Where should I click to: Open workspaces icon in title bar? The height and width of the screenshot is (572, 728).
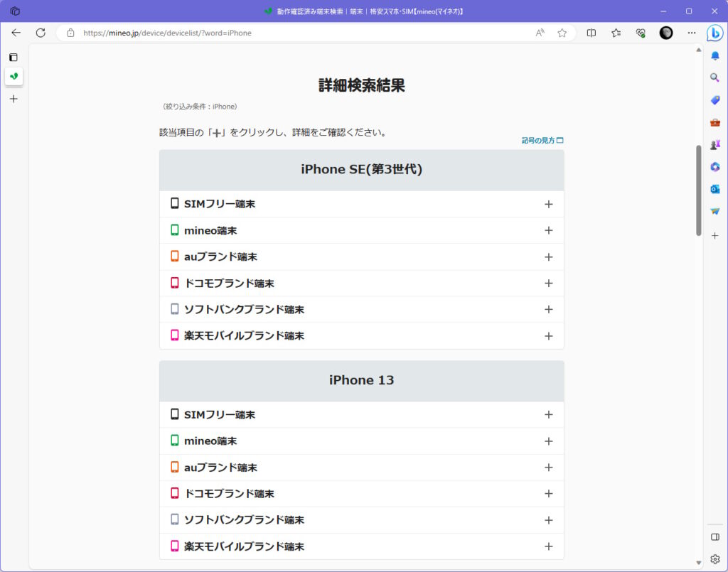pyautogui.click(x=15, y=11)
